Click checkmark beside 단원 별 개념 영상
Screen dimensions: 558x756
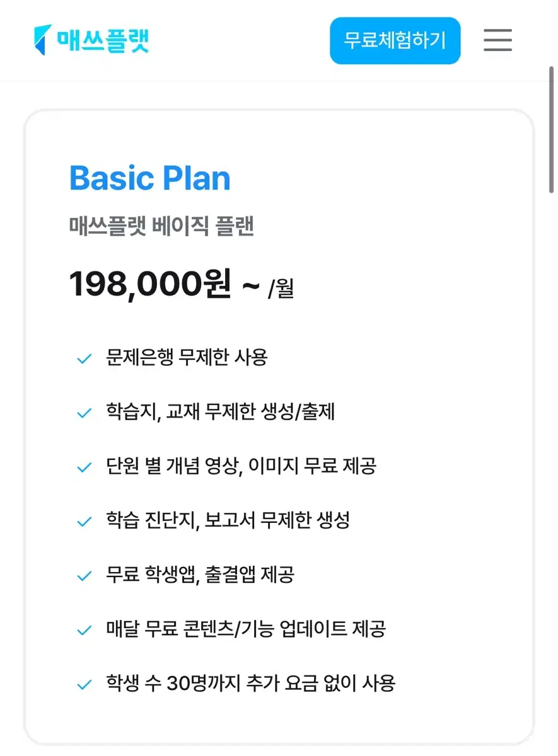(x=84, y=467)
